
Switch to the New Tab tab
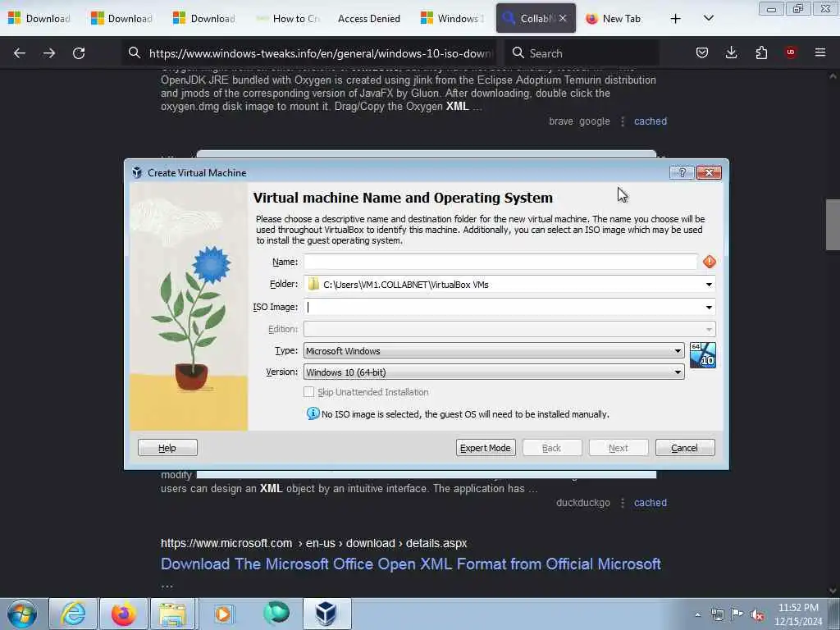click(614, 19)
